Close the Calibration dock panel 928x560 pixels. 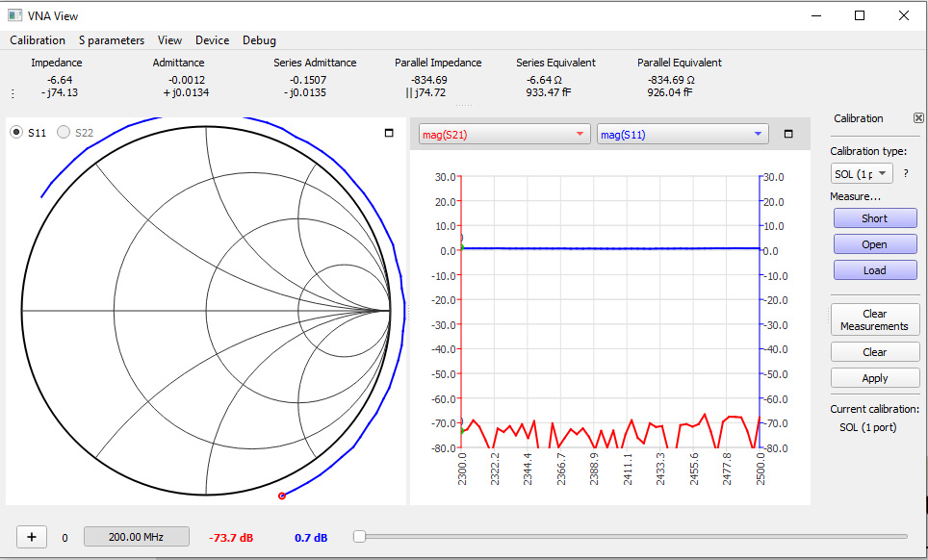click(918, 118)
